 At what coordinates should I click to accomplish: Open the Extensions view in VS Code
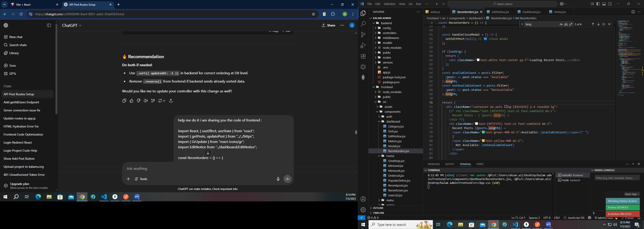363,56
